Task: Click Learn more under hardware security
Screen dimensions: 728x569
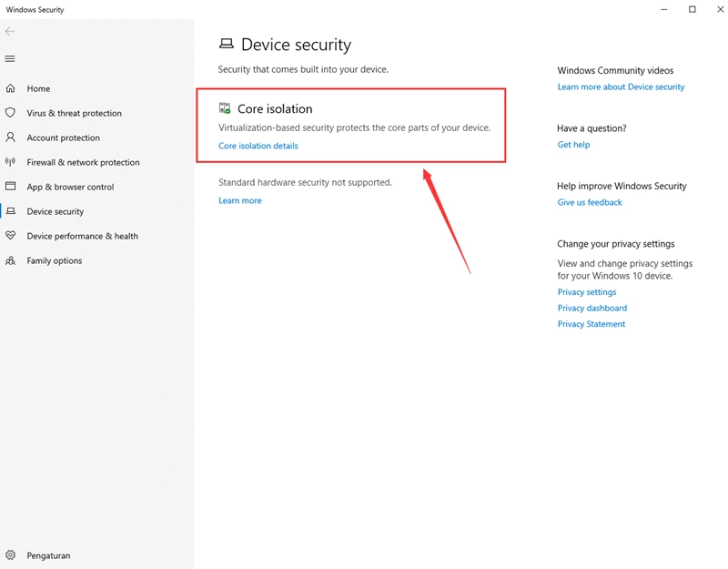Action: point(240,200)
